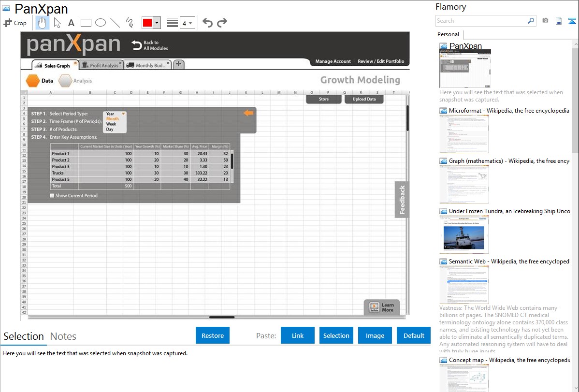The image size is (579, 392).
Task: Click the Upload Data button
Action: click(x=364, y=99)
